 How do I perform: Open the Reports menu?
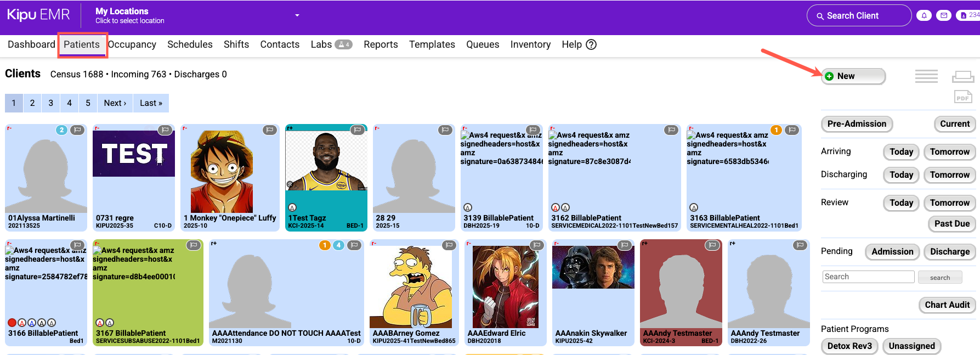tap(381, 44)
